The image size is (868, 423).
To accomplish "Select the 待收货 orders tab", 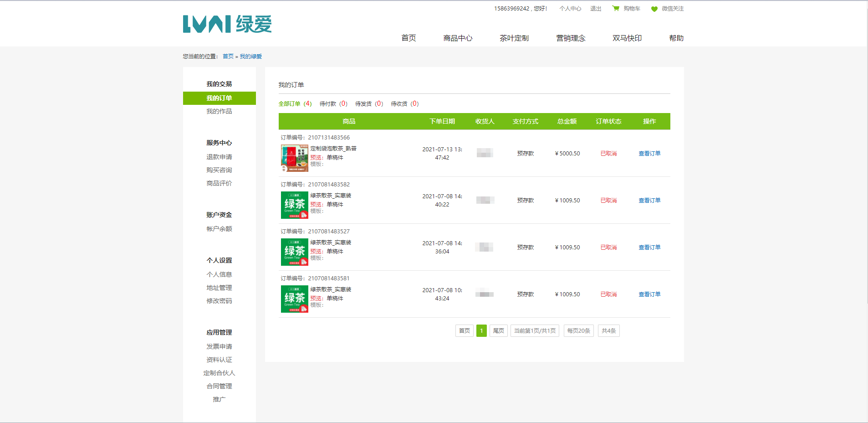I will coord(404,104).
